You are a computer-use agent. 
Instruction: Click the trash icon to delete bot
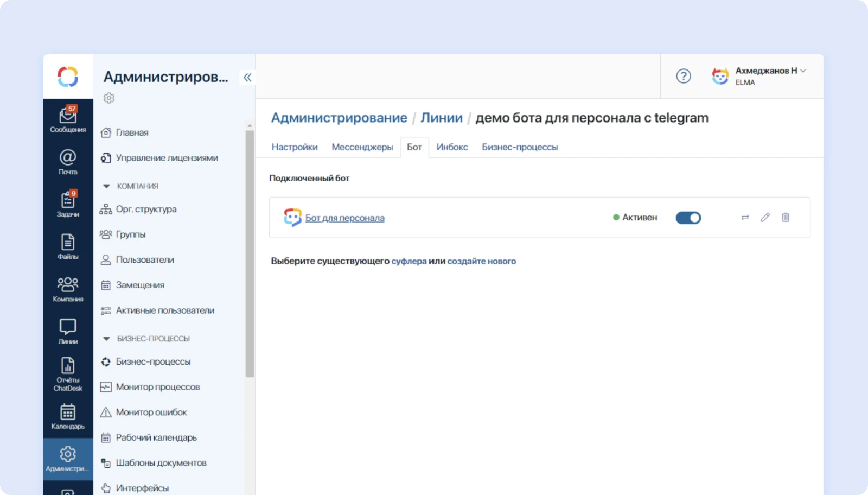click(785, 218)
